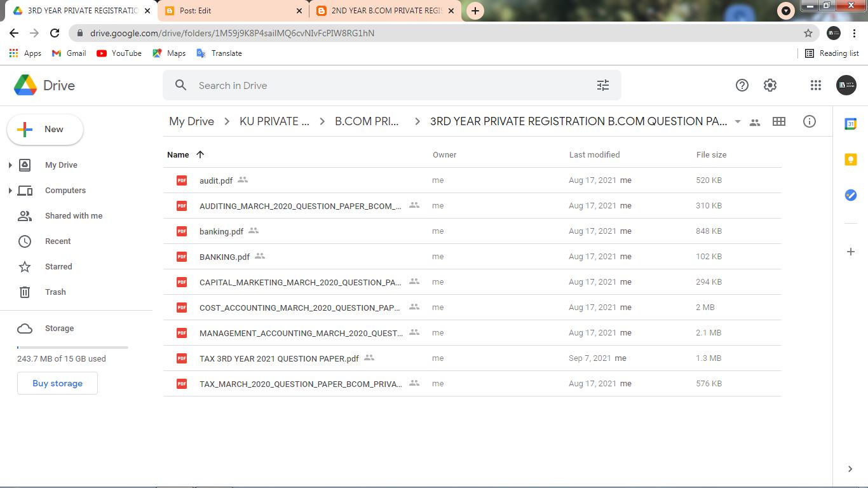The width and height of the screenshot is (868, 488).
Task: Open folder sharing people icon in breadcrumb
Action: tap(755, 122)
